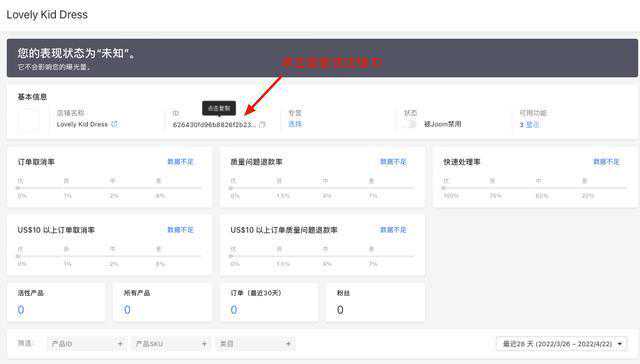Click the 活性产品 count of 0
640x364 pixels.
coord(21,310)
